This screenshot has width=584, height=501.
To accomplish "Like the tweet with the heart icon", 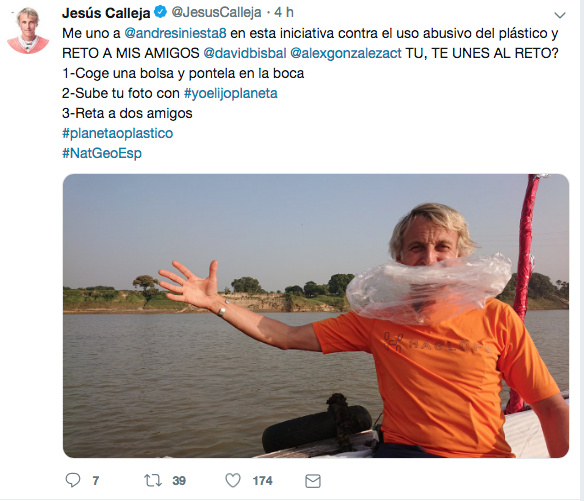I will [233, 481].
